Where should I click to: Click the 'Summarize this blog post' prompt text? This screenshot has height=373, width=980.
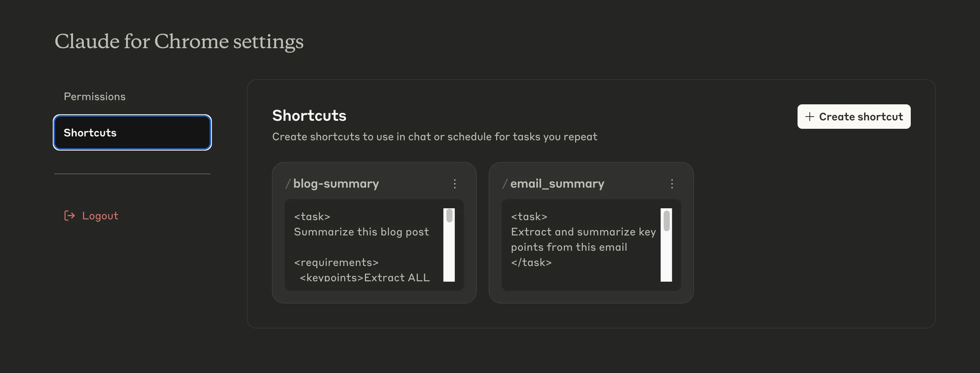click(x=361, y=232)
